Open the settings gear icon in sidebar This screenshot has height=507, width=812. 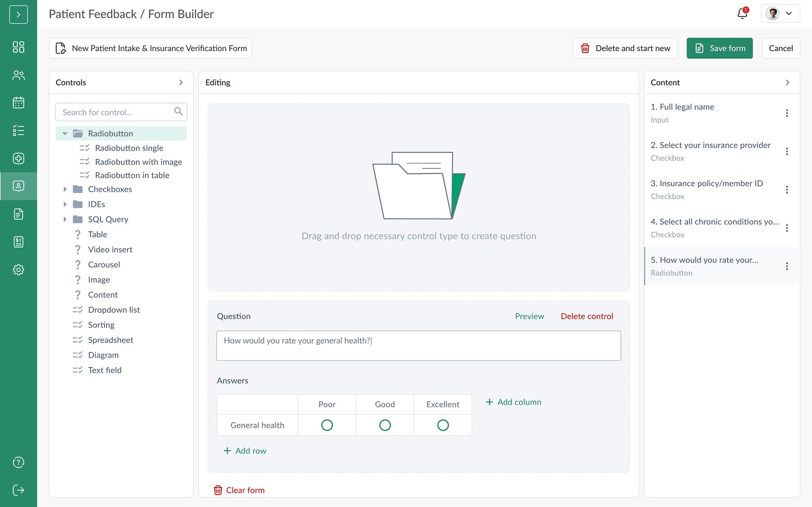pyautogui.click(x=18, y=270)
